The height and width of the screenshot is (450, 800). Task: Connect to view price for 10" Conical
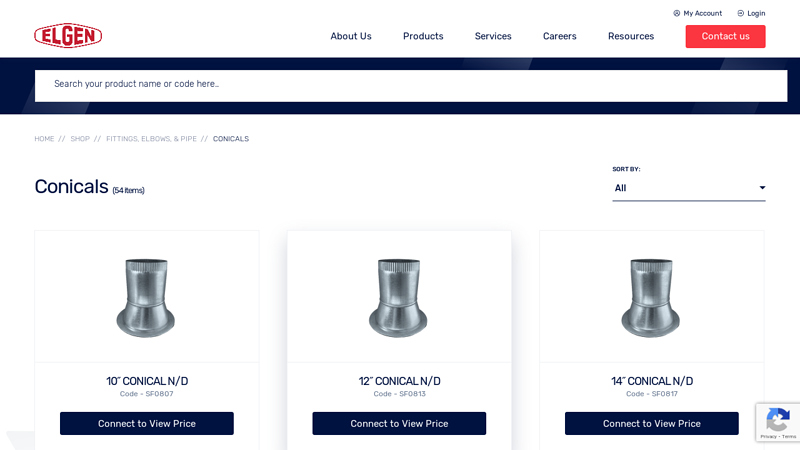[147, 423]
